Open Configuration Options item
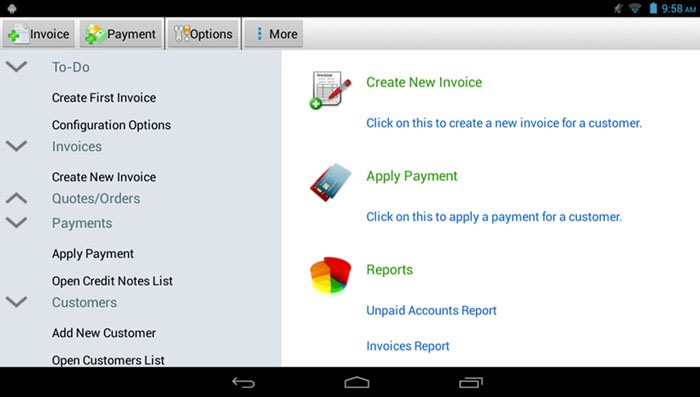Screen dimensions: 700x397 click(111, 125)
